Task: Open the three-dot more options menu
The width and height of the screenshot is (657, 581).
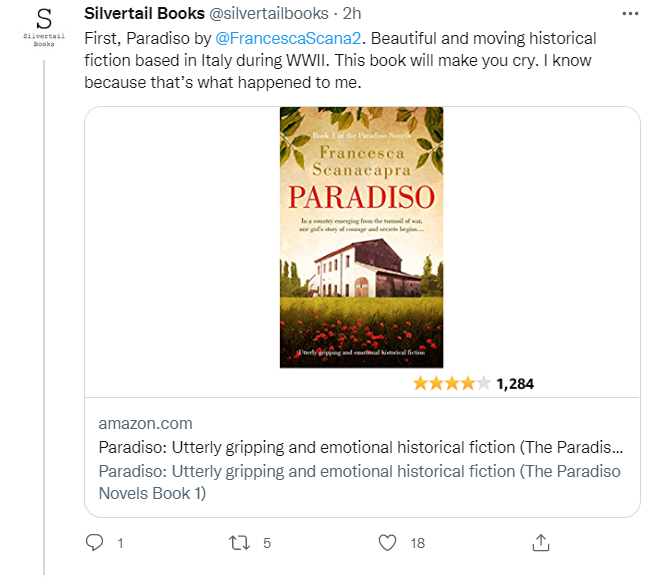Action: (630, 14)
